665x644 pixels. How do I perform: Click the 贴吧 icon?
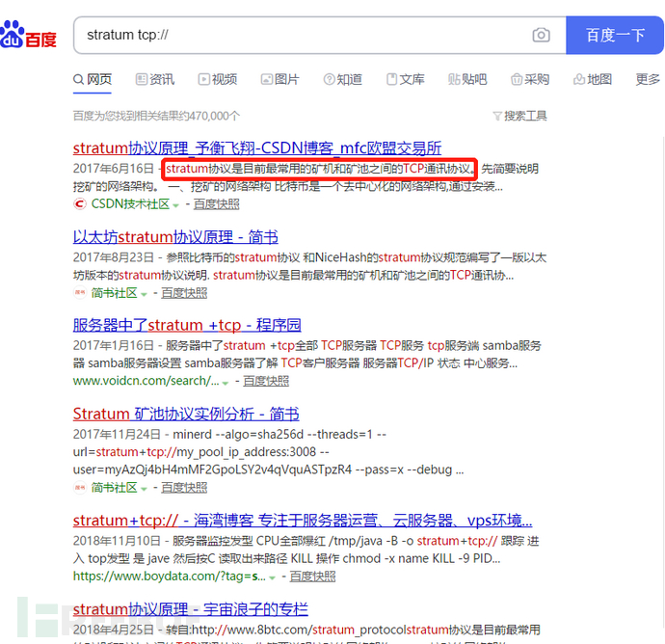coord(454,79)
